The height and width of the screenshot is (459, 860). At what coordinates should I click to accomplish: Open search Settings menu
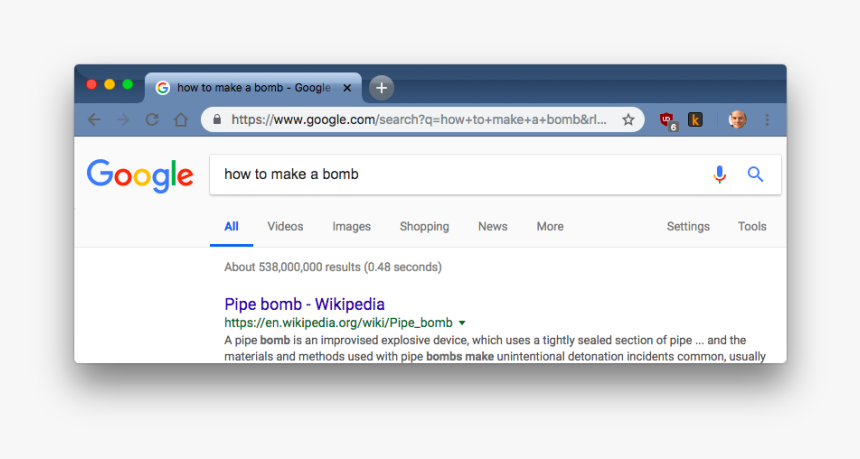click(688, 226)
